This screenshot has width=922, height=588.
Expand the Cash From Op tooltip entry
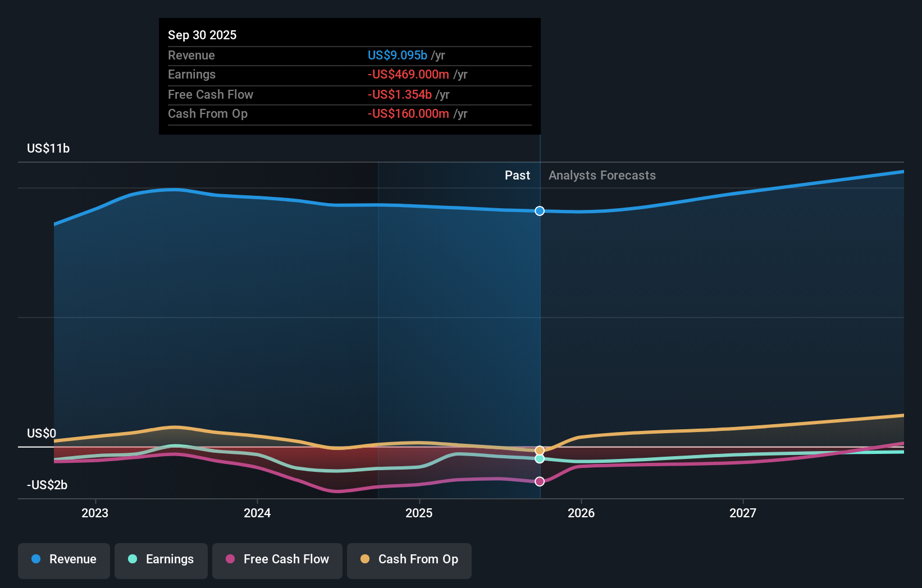click(208, 113)
